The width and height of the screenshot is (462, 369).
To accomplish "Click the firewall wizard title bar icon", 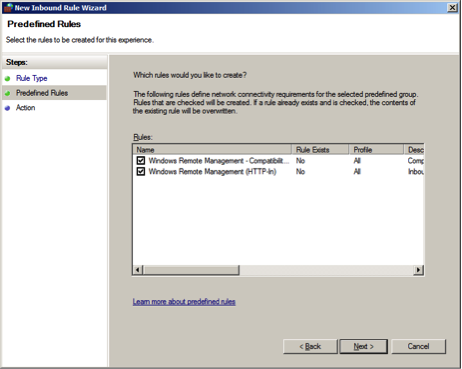I will click(8, 8).
